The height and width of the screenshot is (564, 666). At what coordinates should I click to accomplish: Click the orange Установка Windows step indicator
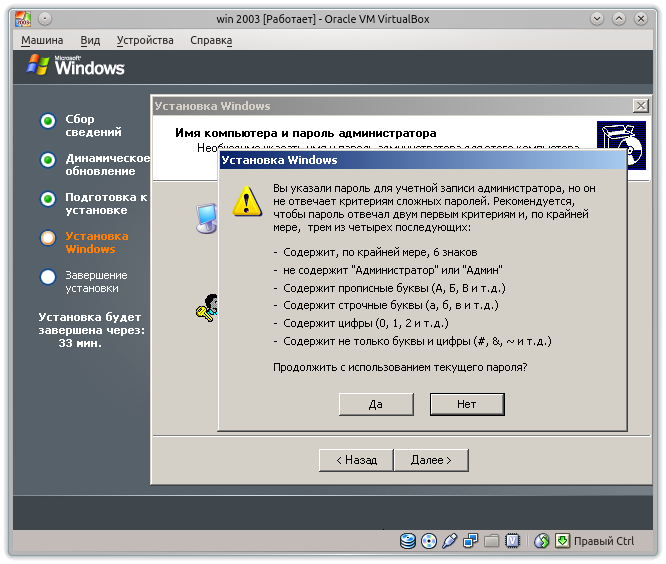(x=48, y=238)
